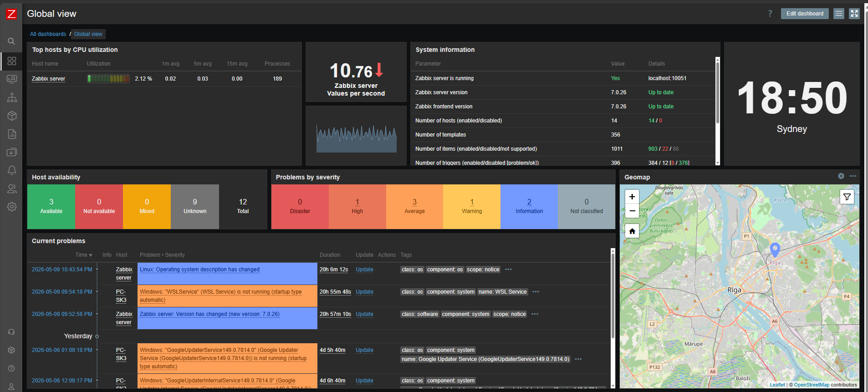Screen dimensions: 868x392
Task: Click the help question mark in header
Action: pyautogui.click(x=770, y=14)
